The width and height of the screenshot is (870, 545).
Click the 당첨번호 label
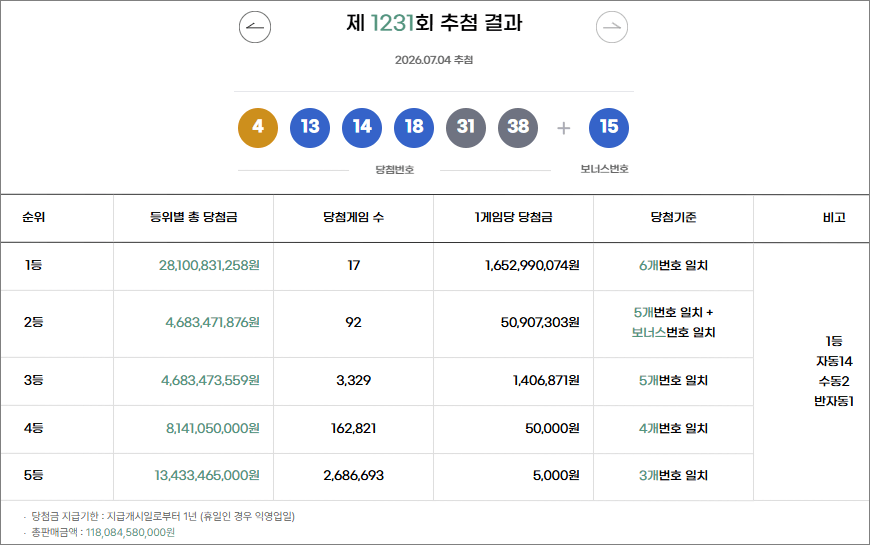coord(394,170)
